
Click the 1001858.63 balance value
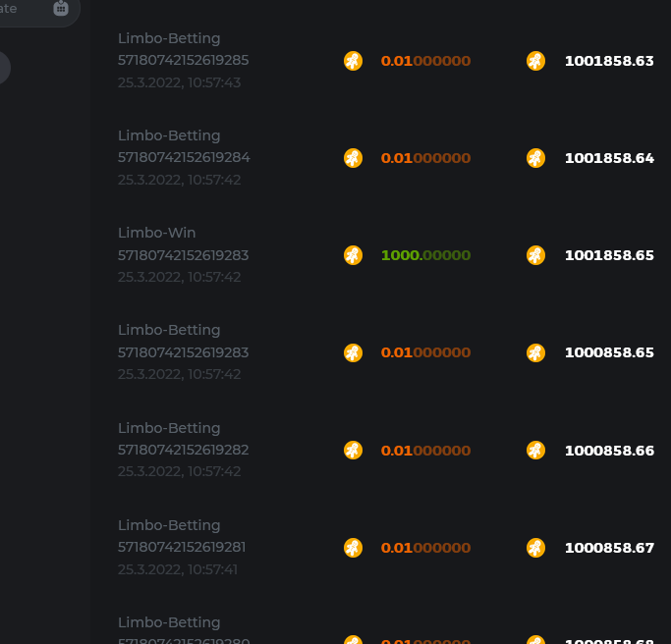(x=609, y=61)
